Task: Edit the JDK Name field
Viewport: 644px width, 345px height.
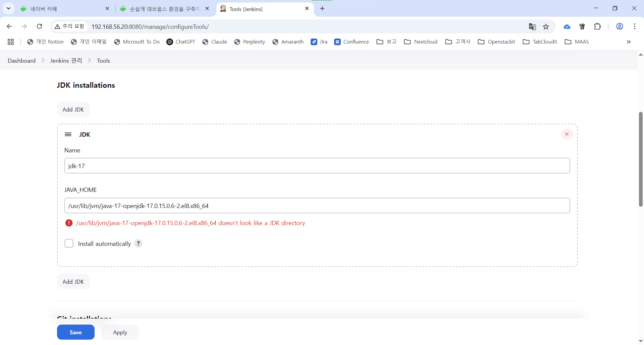Action: coord(317,166)
